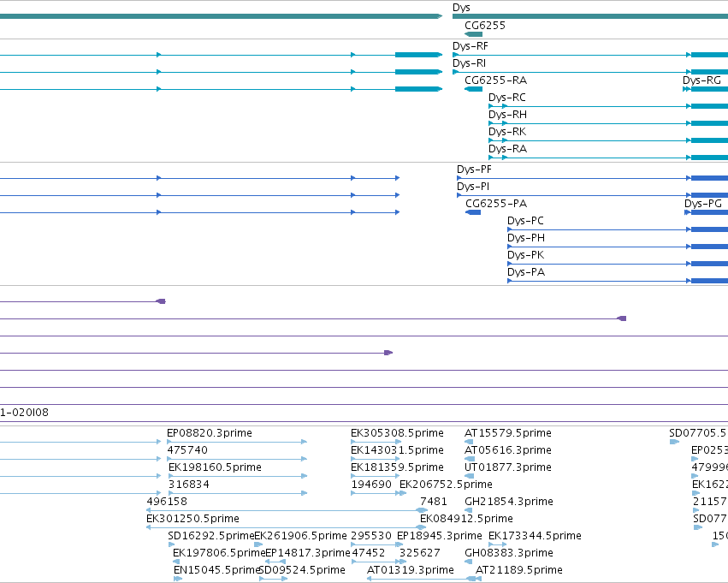This screenshot has height=583, width=728.
Task: Click the EK305308.5prime EST label
Action: coord(397,433)
